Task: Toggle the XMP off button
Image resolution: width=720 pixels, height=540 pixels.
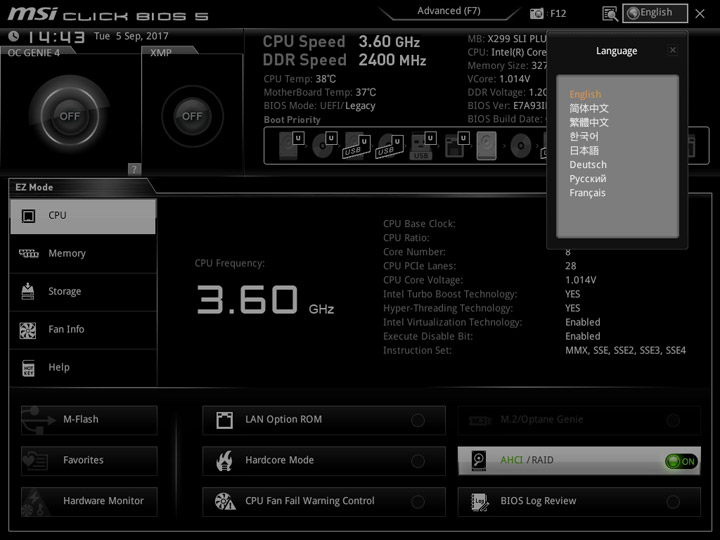Action: click(x=192, y=116)
